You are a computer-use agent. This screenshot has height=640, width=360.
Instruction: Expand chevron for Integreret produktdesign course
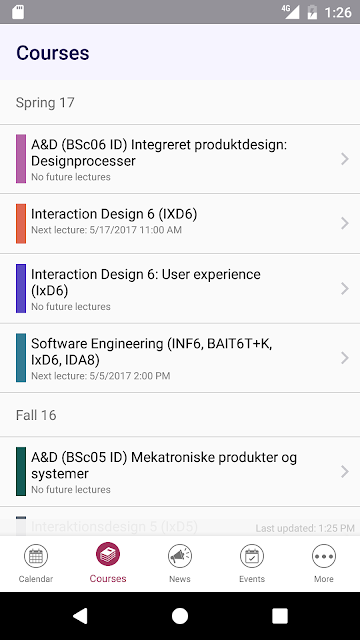click(x=345, y=159)
